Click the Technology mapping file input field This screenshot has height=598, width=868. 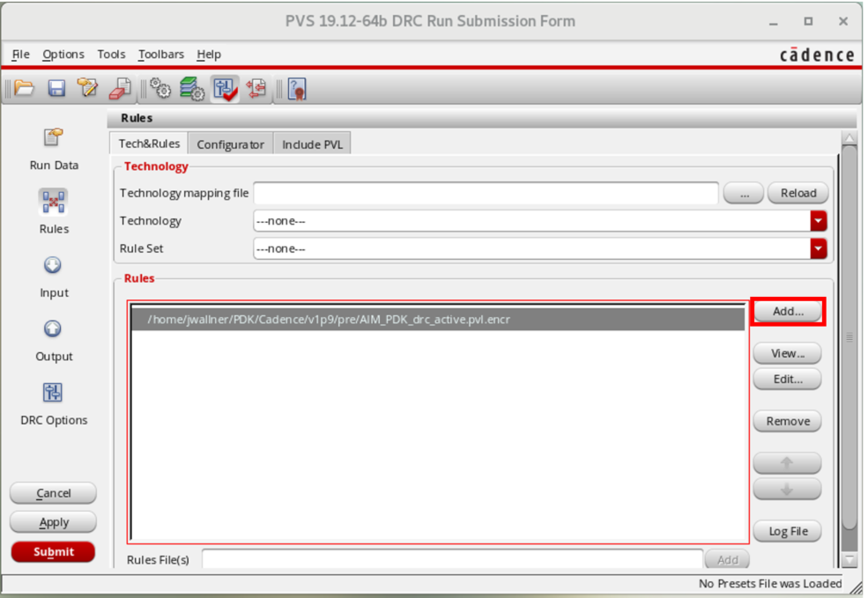click(x=486, y=193)
